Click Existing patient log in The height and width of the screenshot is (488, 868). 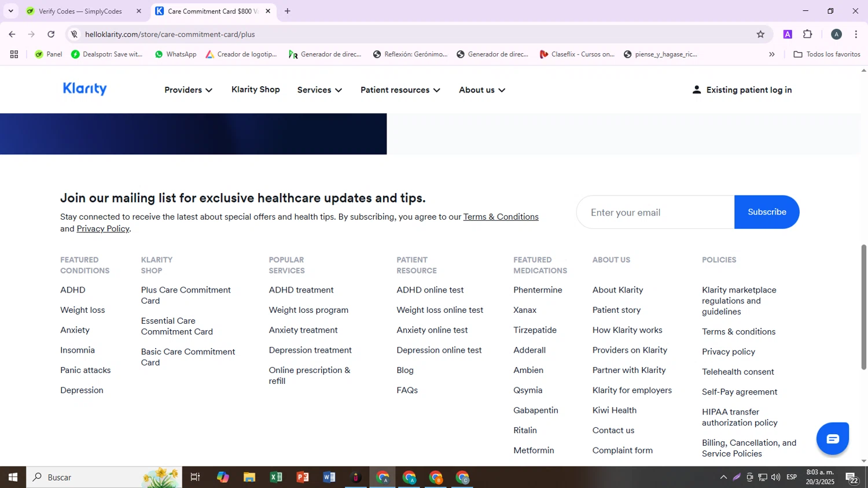coord(742,90)
